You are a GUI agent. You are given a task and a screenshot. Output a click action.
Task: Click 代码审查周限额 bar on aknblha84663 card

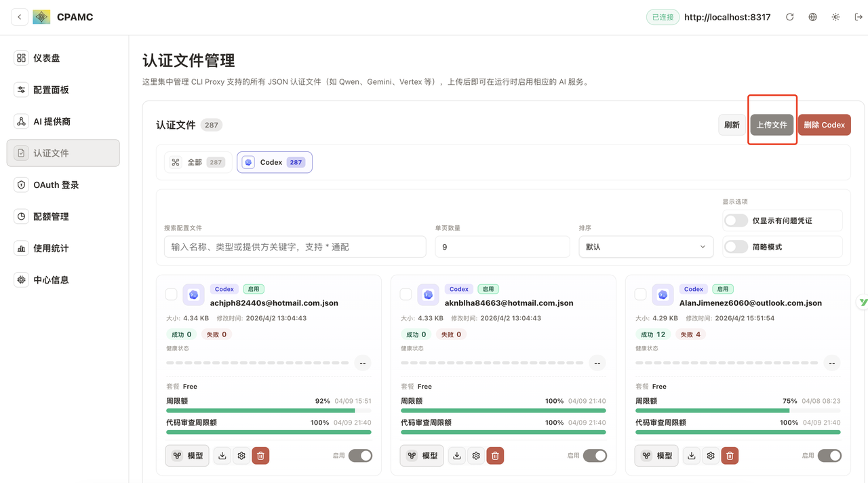point(503,432)
